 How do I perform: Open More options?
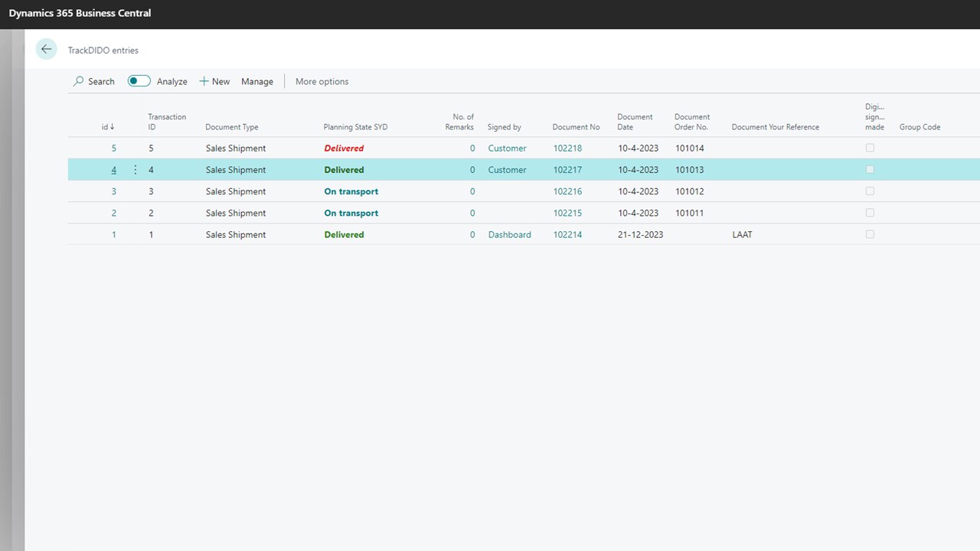coord(322,81)
